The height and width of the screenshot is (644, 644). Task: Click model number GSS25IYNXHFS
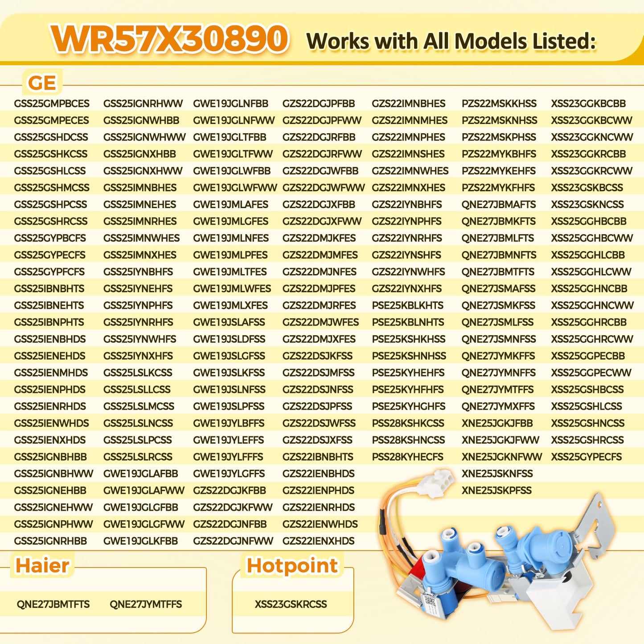click(x=138, y=356)
